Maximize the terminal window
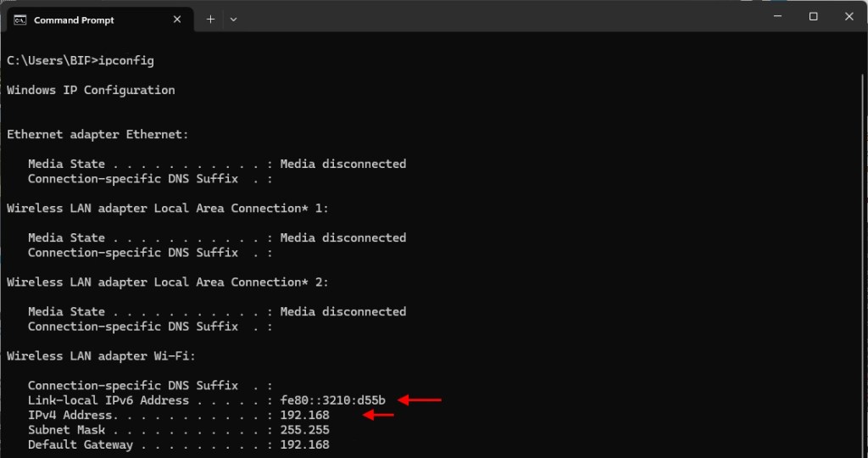 pos(813,16)
